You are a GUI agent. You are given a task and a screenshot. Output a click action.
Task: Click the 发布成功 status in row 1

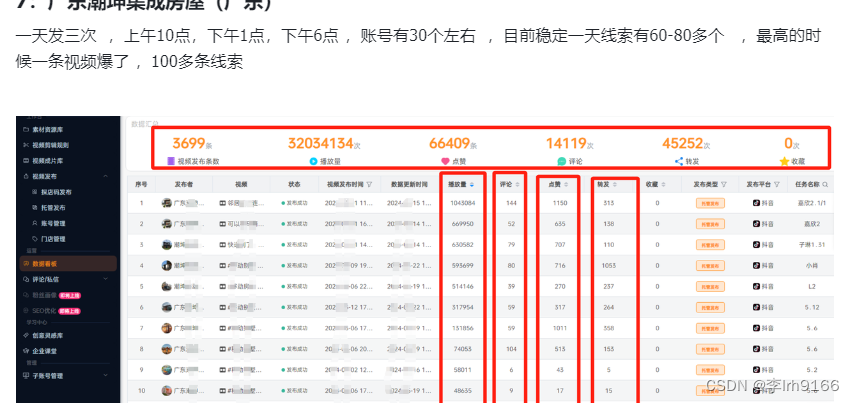[294, 203]
